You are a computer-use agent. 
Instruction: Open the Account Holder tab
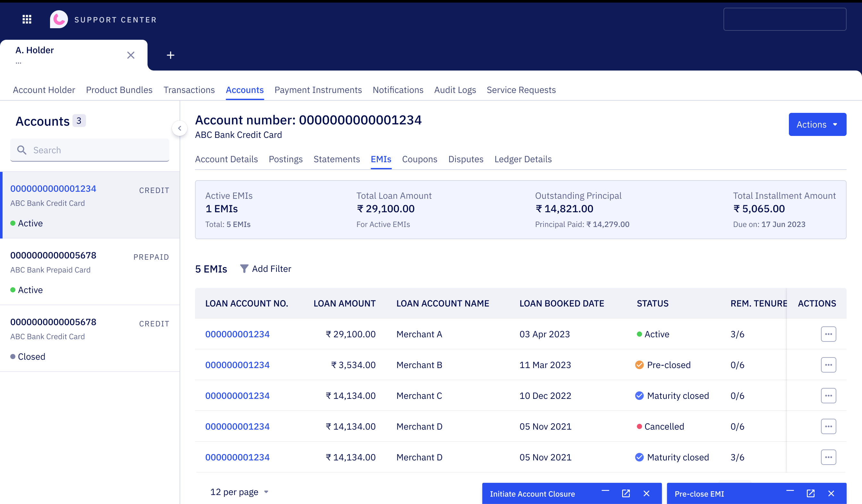[44, 90]
